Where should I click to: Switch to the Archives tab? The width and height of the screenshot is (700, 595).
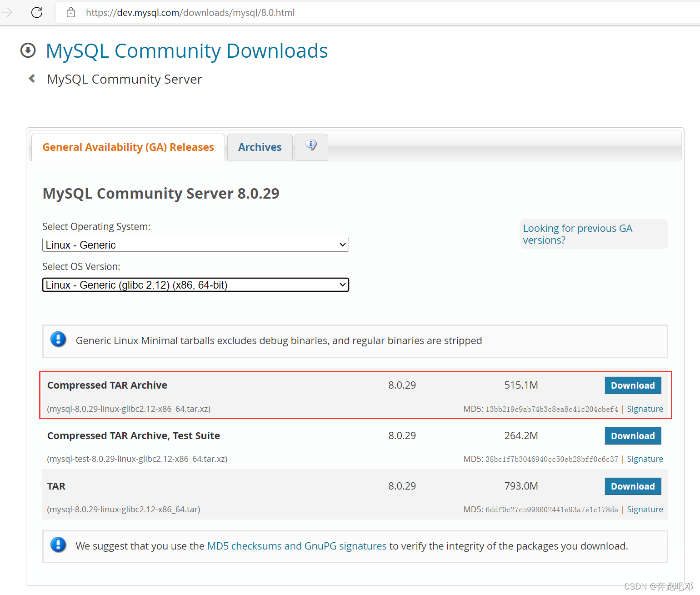tap(260, 147)
